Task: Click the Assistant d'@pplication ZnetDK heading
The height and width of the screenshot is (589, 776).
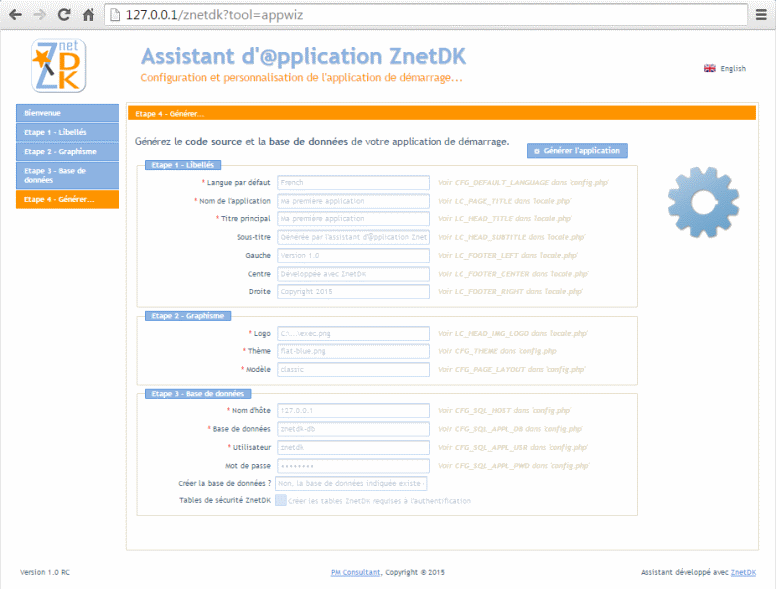Action: [x=303, y=56]
